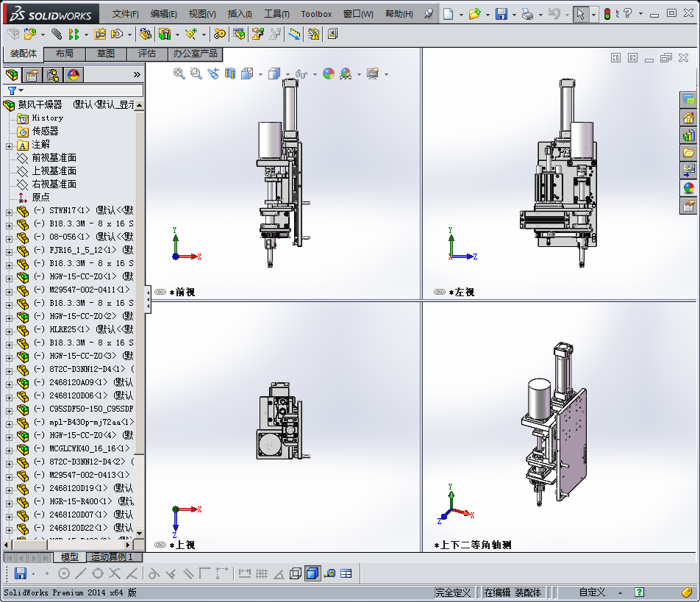Screen dimensions: 700x602
Task: Click the Apply Scene icon
Action: (x=346, y=74)
